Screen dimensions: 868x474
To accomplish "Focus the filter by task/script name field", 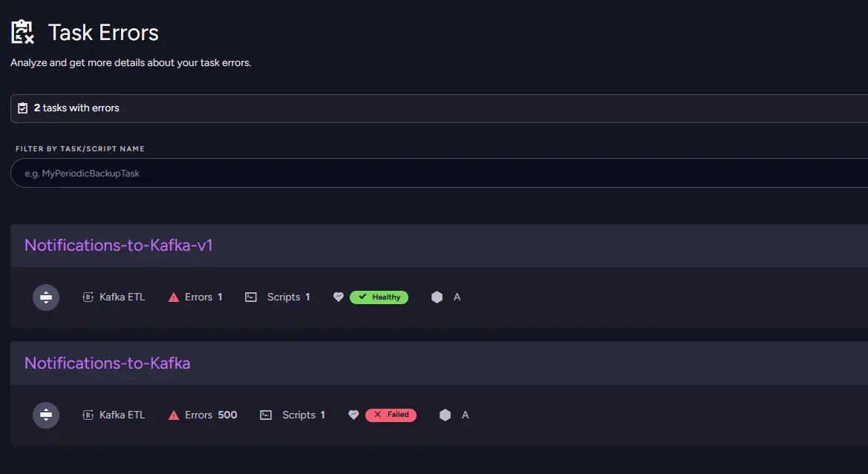I will click(439, 173).
